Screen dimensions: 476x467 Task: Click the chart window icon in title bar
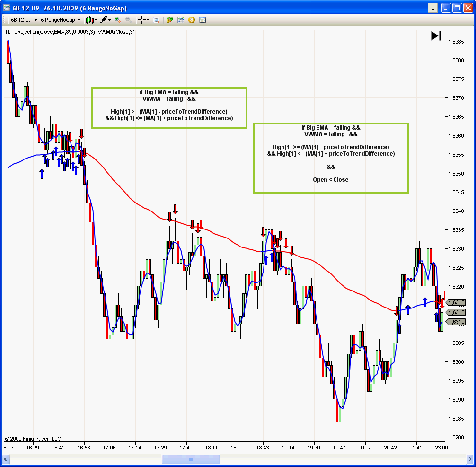[x=6, y=8]
